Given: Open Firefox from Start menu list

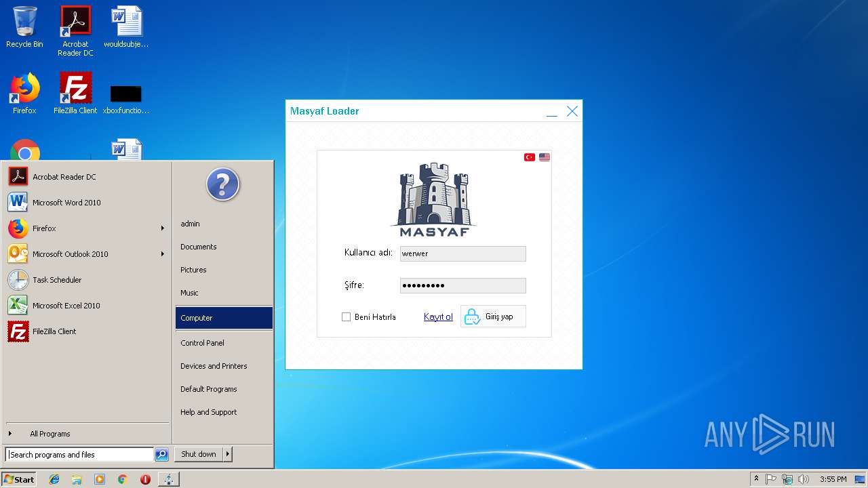Looking at the screenshot, I should click(x=86, y=228).
